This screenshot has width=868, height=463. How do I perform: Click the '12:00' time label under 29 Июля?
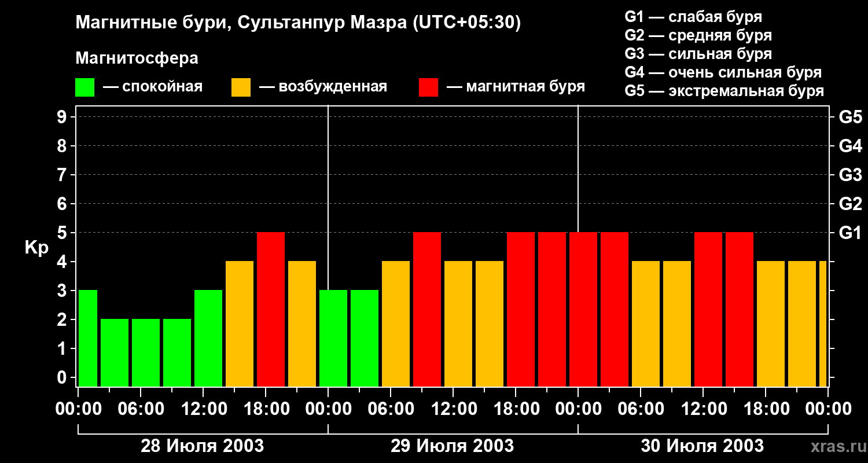click(453, 409)
